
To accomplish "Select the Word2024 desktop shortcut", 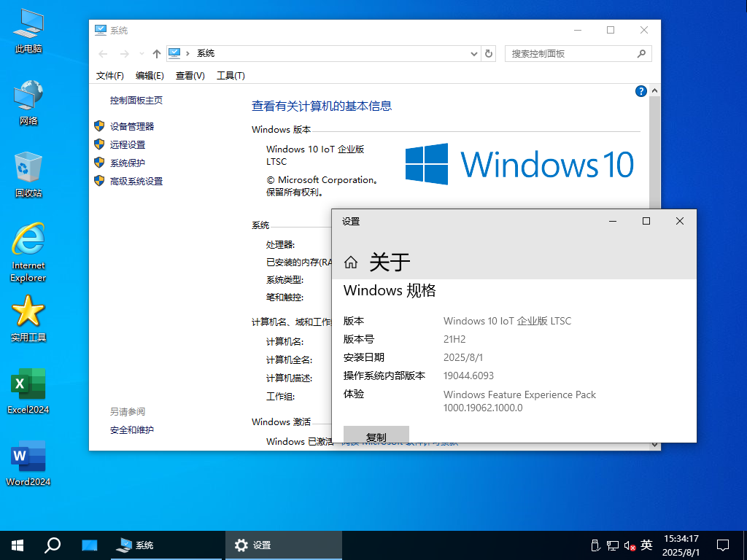I will click(28, 463).
